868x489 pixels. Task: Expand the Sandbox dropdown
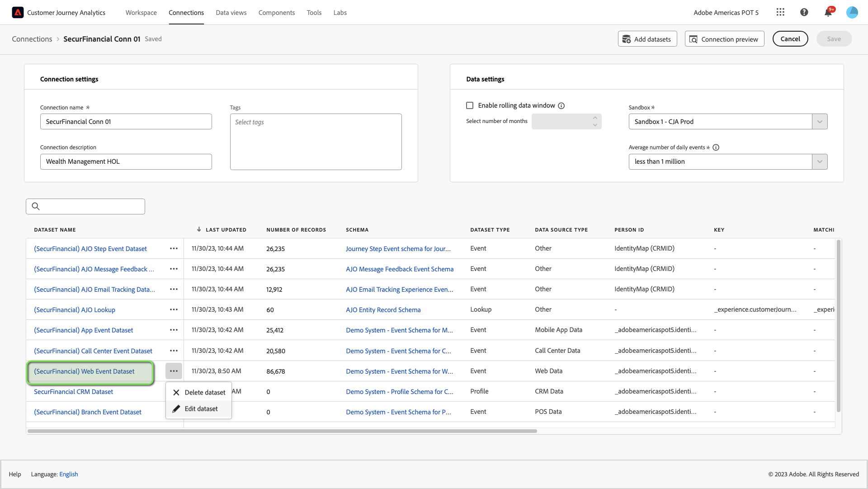(819, 122)
